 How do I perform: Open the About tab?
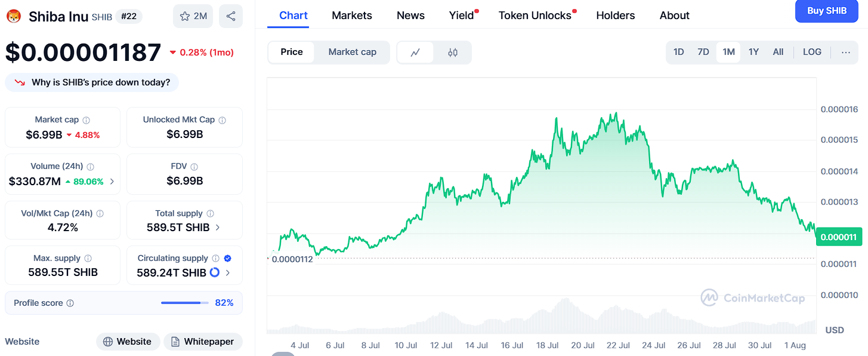pyautogui.click(x=675, y=16)
